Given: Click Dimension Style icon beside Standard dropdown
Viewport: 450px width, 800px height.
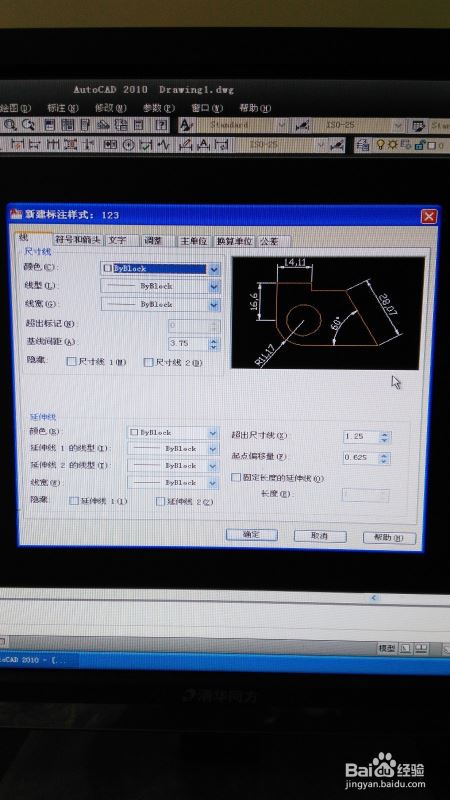Looking at the screenshot, I should point(303,125).
